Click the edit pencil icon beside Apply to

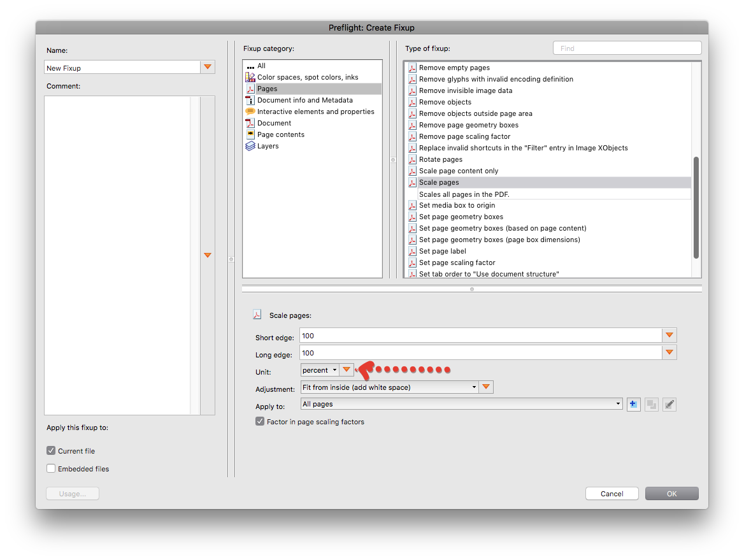(x=669, y=405)
